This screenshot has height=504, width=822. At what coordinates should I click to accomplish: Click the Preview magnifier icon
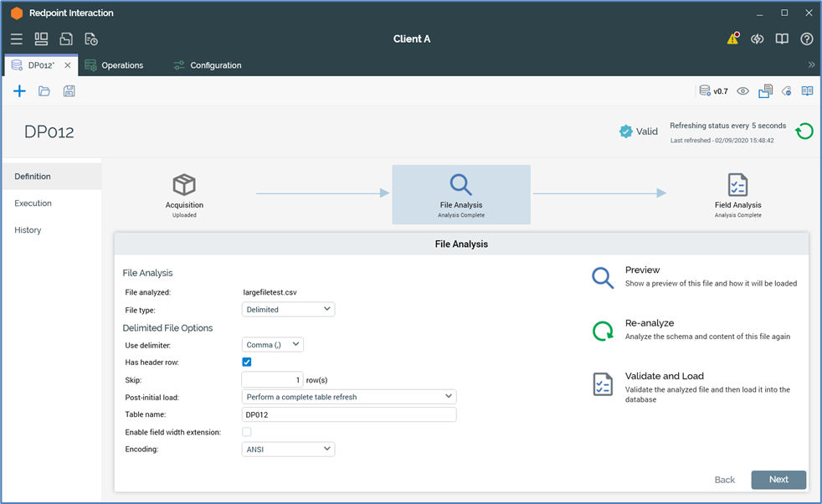603,278
